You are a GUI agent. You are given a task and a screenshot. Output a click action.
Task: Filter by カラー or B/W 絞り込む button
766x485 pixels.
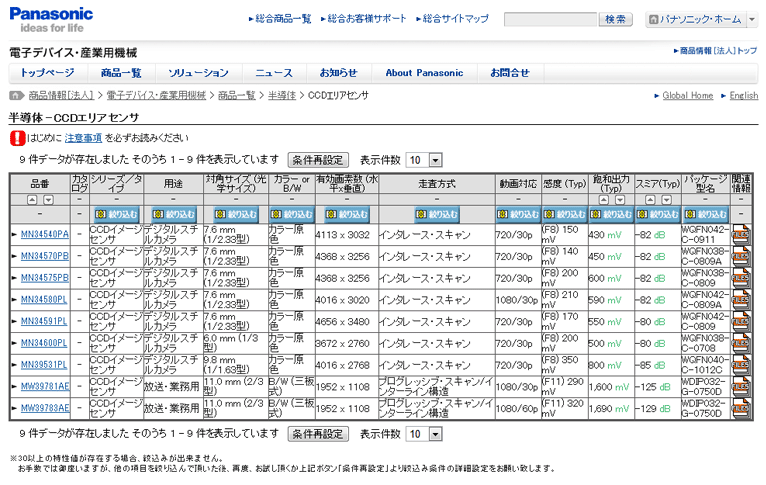292,214
